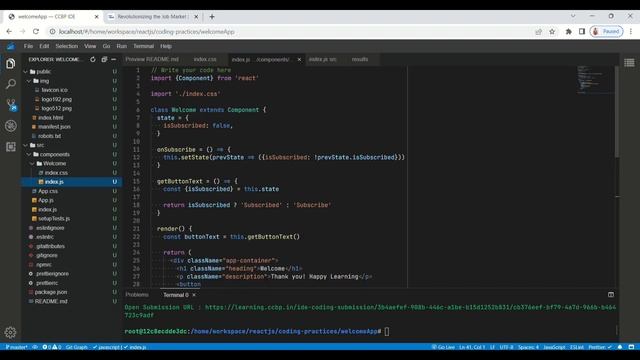Switch to Preview README.md tab
This screenshot has height=360, width=640.
tap(152, 60)
